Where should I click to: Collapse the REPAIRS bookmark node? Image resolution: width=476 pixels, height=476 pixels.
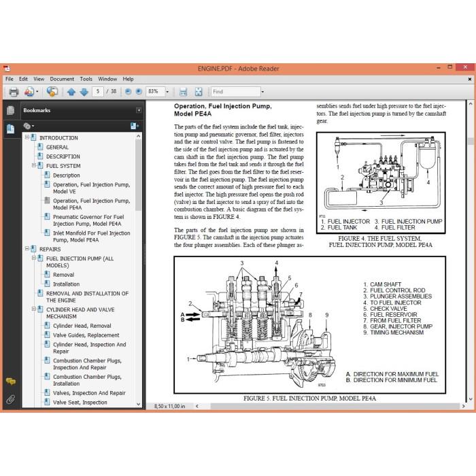click(x=27, y=249)
